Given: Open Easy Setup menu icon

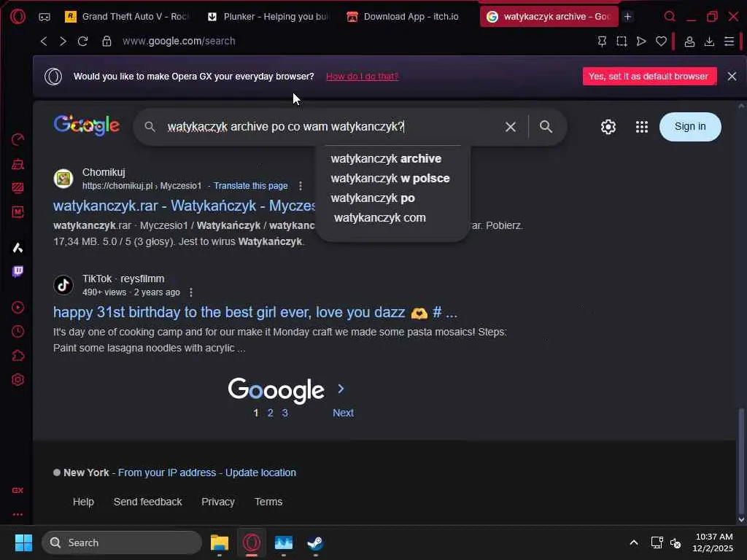Looking at the screenshot, I should tap(729, 42).
